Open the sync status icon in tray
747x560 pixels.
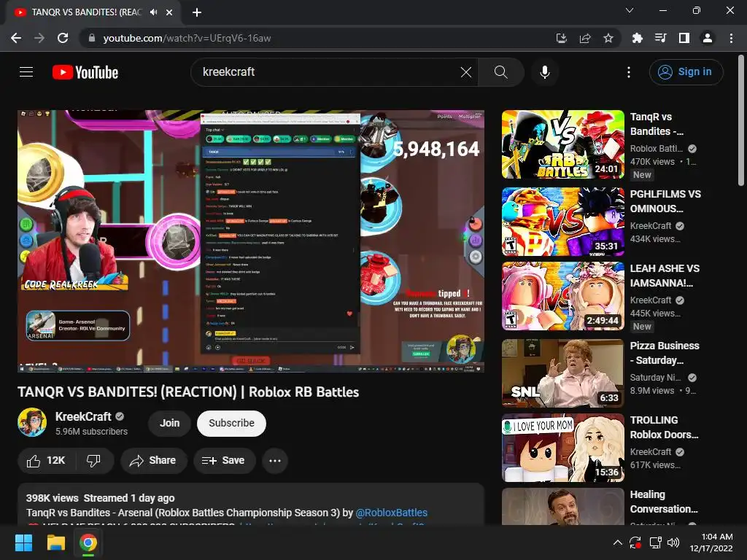635,542
